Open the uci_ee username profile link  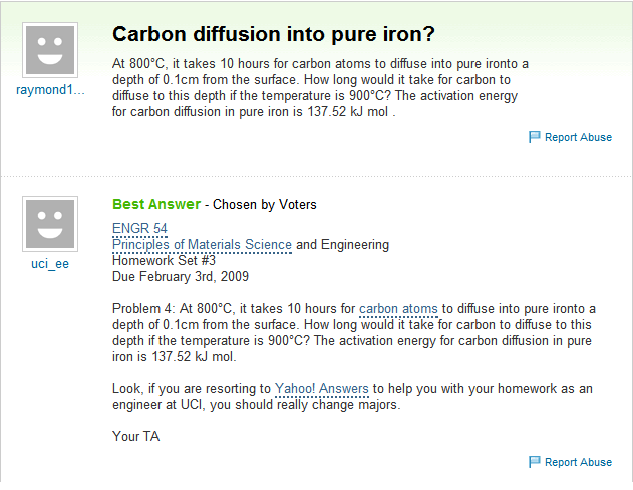point(50,264)
